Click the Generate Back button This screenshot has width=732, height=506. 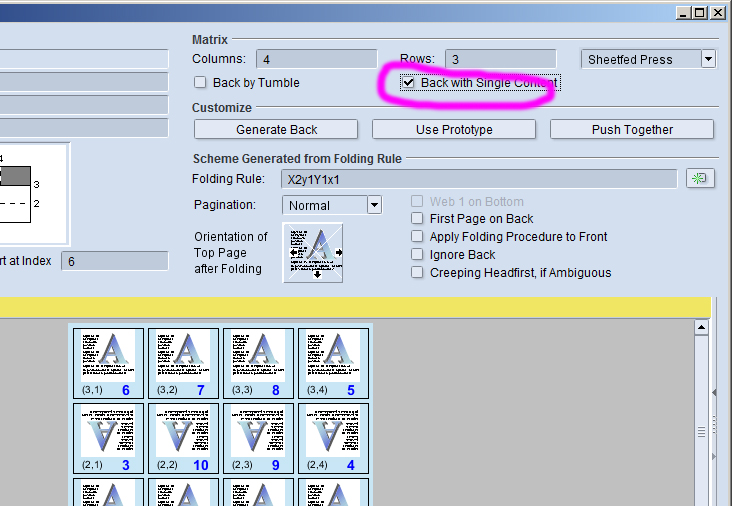(x=276, y=129)
